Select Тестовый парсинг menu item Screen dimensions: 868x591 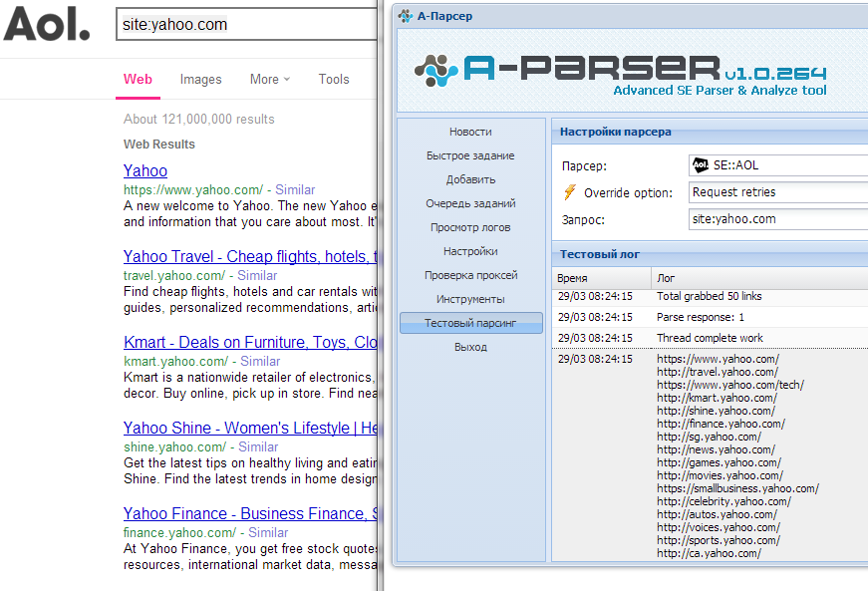(470, 323)
